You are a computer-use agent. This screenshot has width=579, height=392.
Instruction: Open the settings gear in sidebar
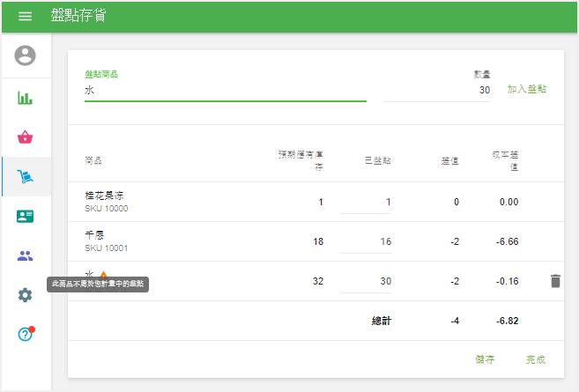click(x=26, y=295)
